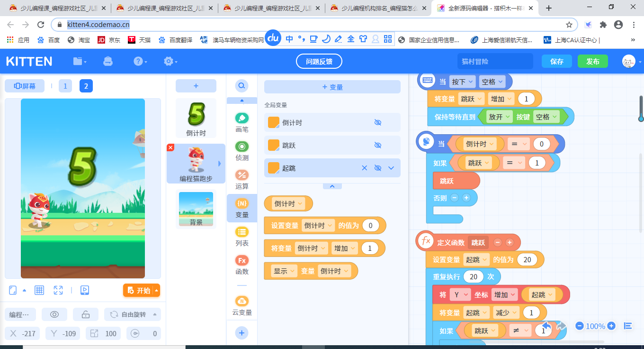Open the 放开 dropdown in the wait block
The height and width of the screenshot is (349, 644).
pos(500,117)
